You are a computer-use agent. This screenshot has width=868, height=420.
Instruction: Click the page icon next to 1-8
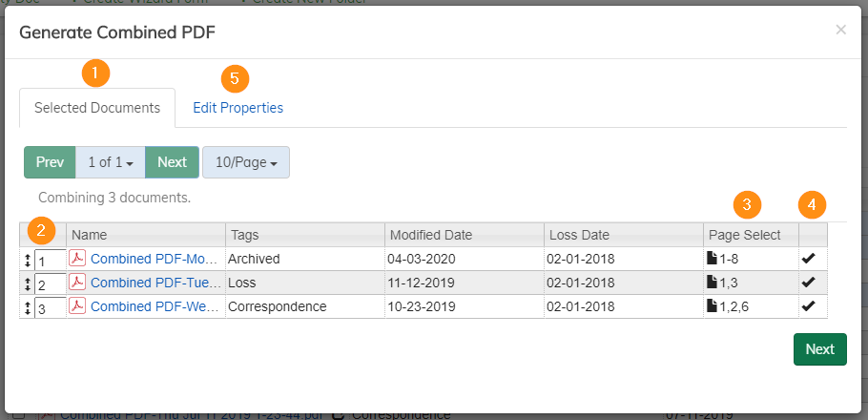tap(712, 259)
